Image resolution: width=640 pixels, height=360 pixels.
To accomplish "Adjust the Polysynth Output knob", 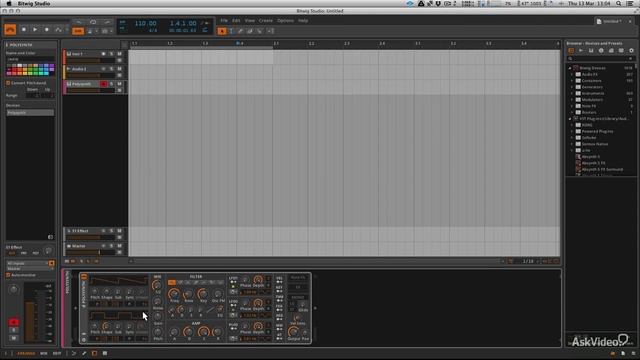I will pyautogui.click(x=293, y=332).
